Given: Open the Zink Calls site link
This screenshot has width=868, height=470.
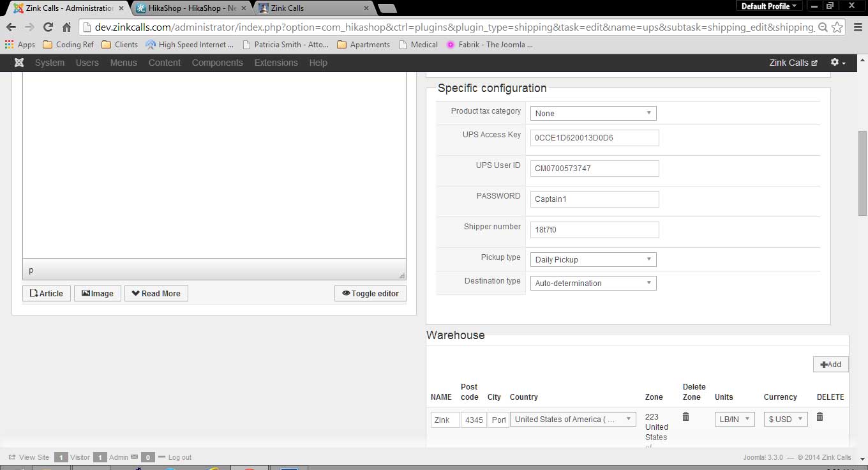Looking at the screenshot, I should point(793,63).
